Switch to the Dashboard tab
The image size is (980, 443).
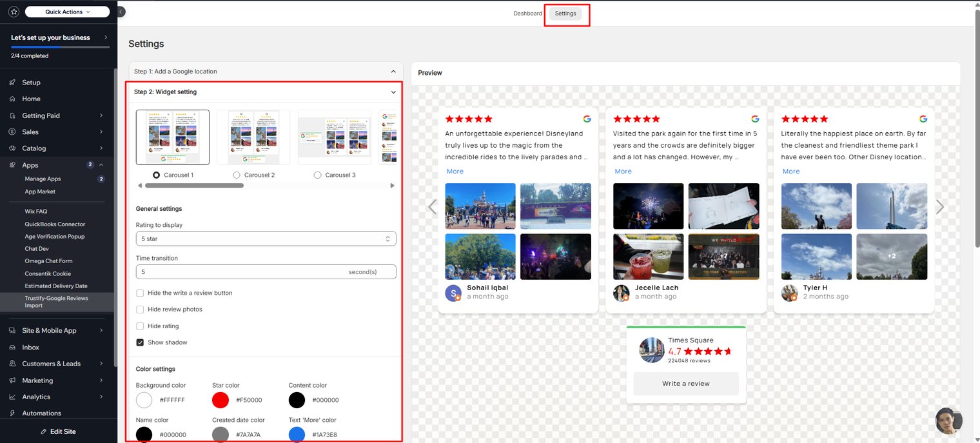click(x=527, y=14)
